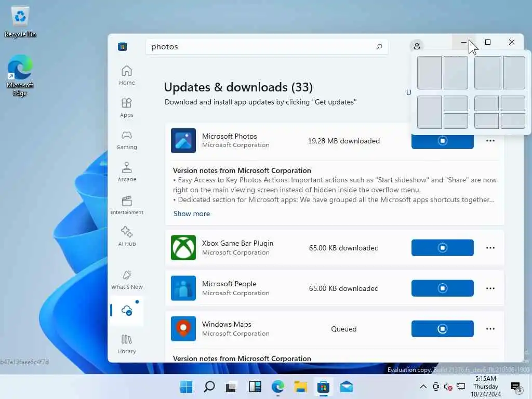Click the Xbox Game Bar Plugin icon

pos(183,248)
